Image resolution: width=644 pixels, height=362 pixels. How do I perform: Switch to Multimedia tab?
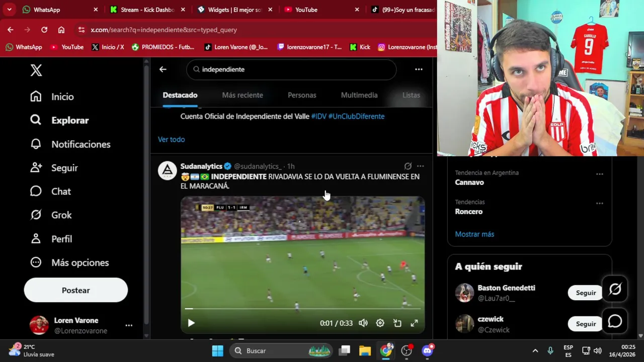click(x=359, y=95)
